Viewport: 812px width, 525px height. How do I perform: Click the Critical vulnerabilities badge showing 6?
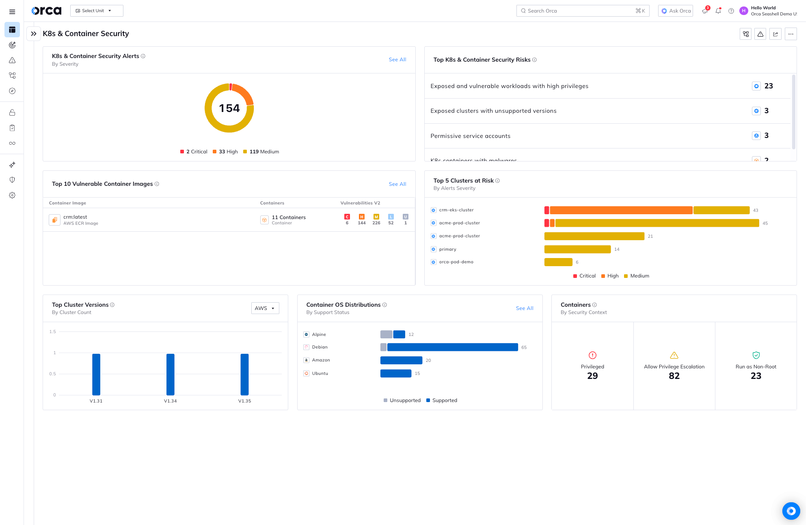click(x=347, y=219)
